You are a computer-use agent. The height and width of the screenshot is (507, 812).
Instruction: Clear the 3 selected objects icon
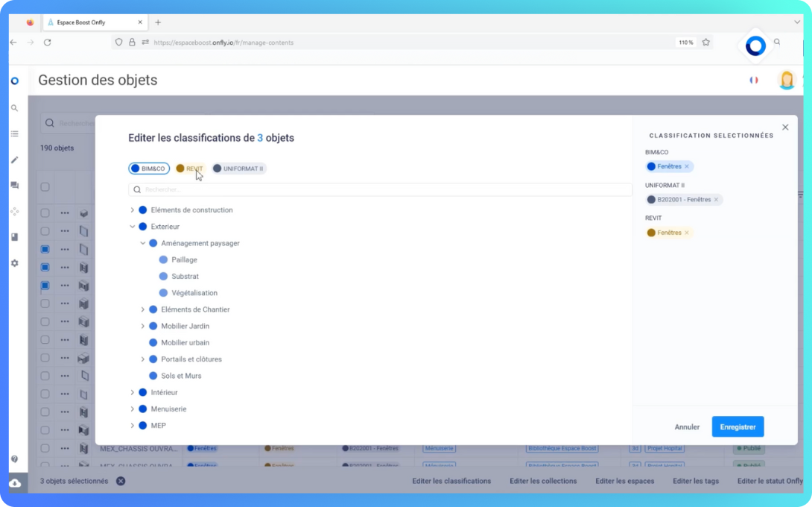(121, 481)
